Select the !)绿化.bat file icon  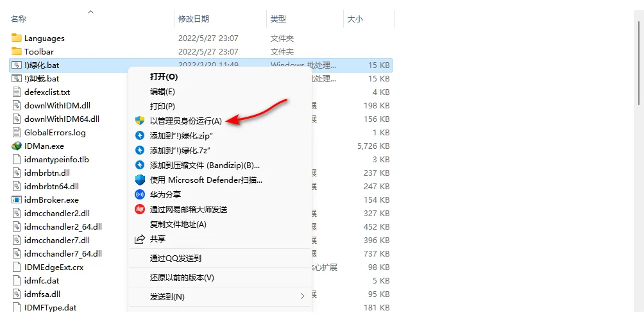17,65
